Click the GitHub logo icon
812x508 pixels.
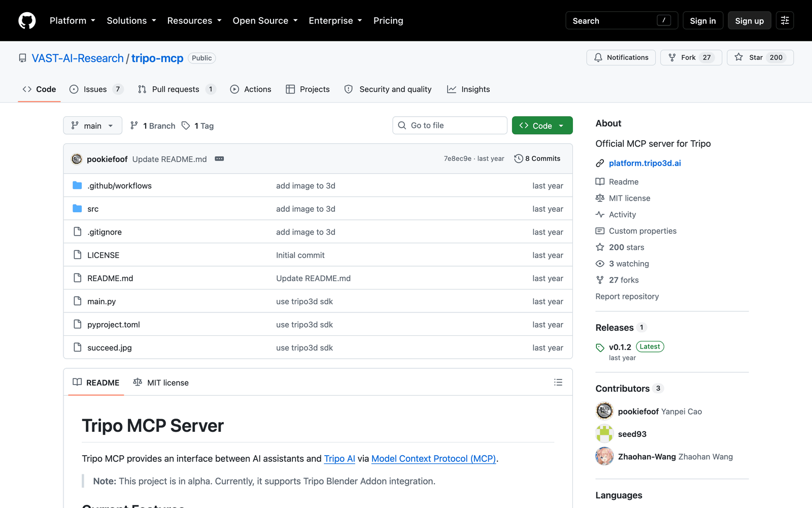click(x=27, y=21)
